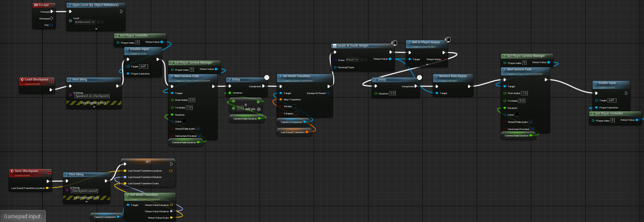644x222 pixels.
Task: Select the SET node header
Action: [148, 161]
